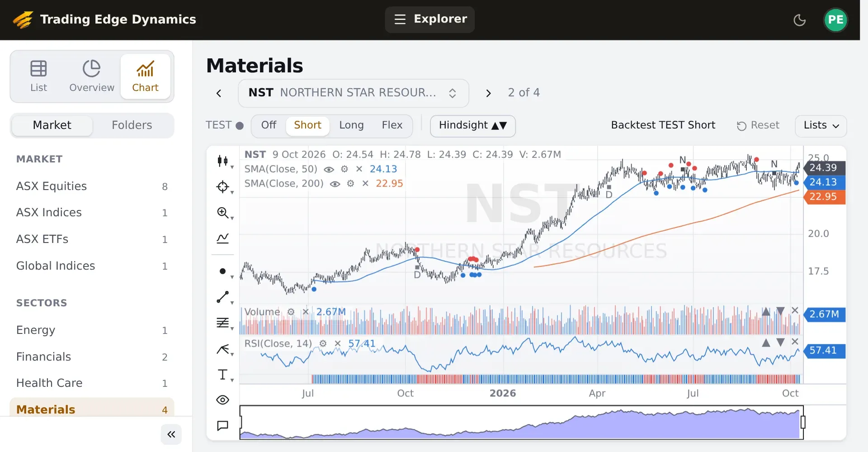868x452 pixels.
Task: Select the trend line drawing tool
Action: tap(222, 297)
